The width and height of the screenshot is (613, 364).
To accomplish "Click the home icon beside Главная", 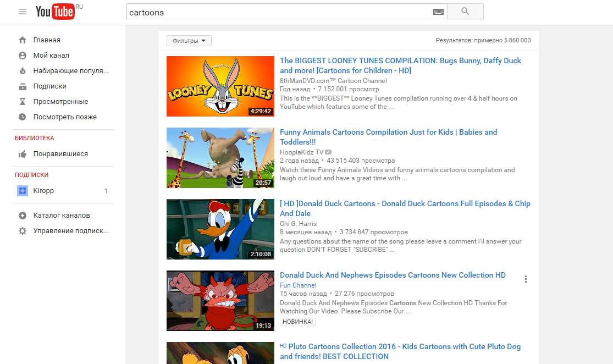I will (x=23, y=40).
